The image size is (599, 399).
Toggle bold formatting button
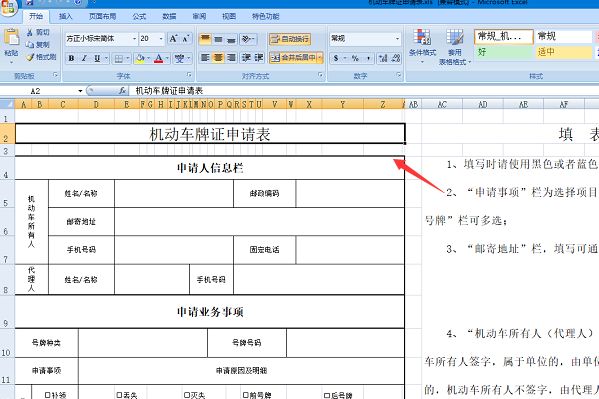pyautogui.click(x=71, y=58)
